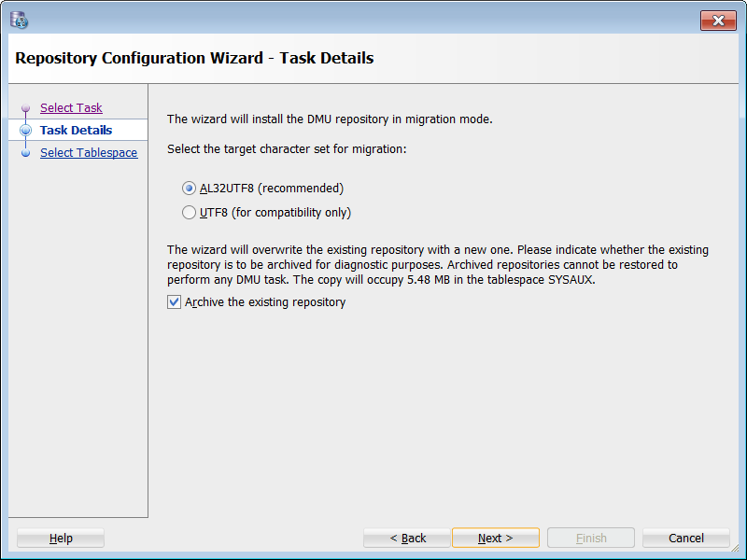
Task: Click the DMU database icon in title bar
Action: (19, 20)
